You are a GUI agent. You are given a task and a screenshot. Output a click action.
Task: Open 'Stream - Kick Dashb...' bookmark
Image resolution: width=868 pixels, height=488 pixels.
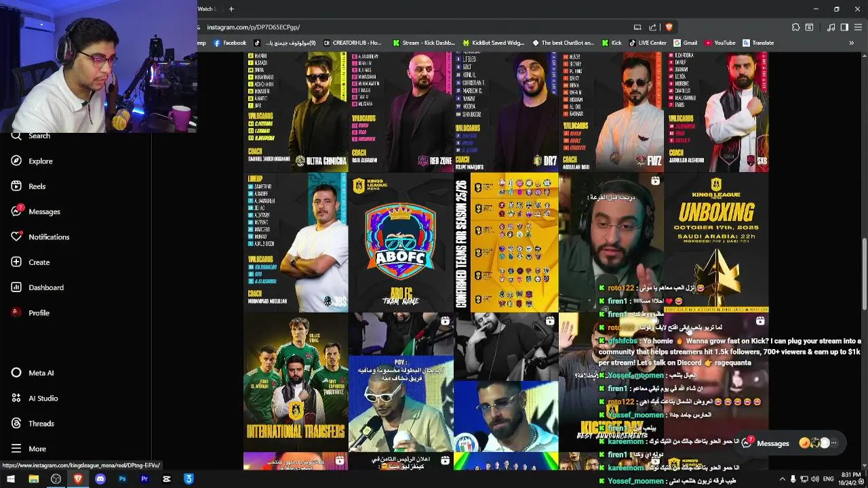[424, 43]
